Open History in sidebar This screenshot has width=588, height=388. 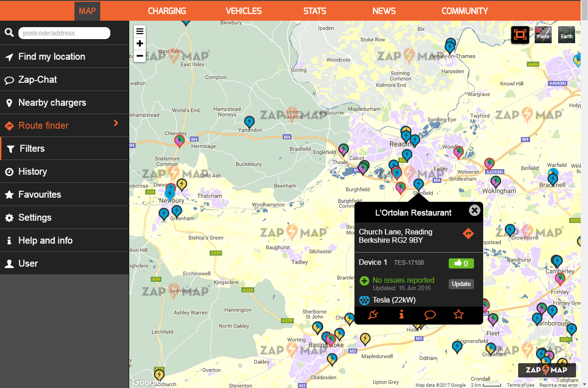click(64, 171)
